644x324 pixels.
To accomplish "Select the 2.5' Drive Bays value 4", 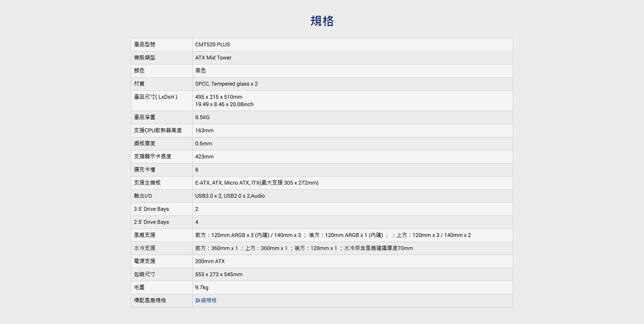I will tap(197, 222).
